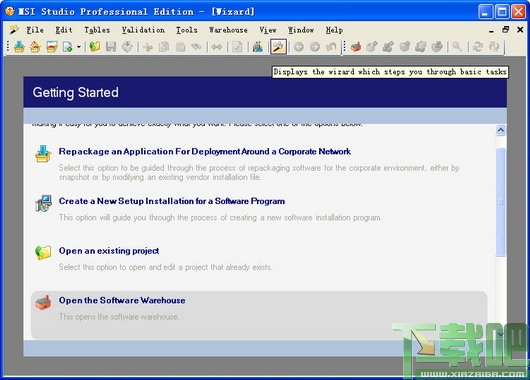Click the wand icon left of the File menu

point(14,30)
